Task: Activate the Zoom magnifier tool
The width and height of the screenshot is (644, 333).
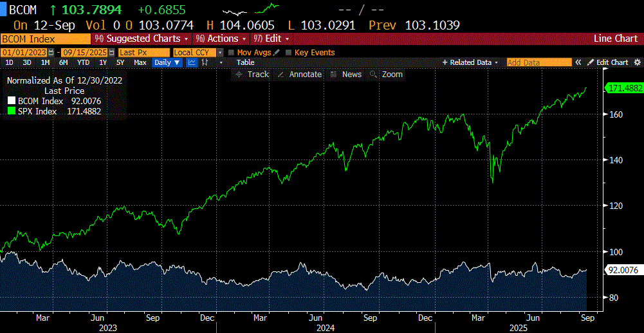Action: point(386,75)
